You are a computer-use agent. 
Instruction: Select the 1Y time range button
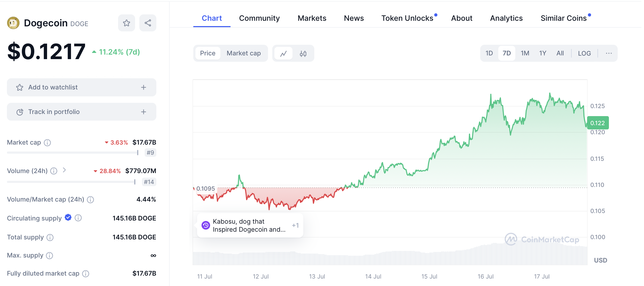543,53
